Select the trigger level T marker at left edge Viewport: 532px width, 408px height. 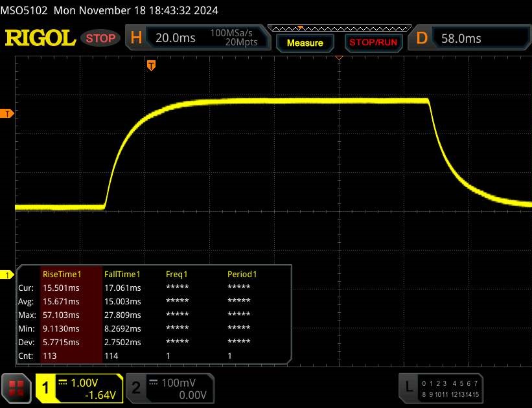[6, 113]
